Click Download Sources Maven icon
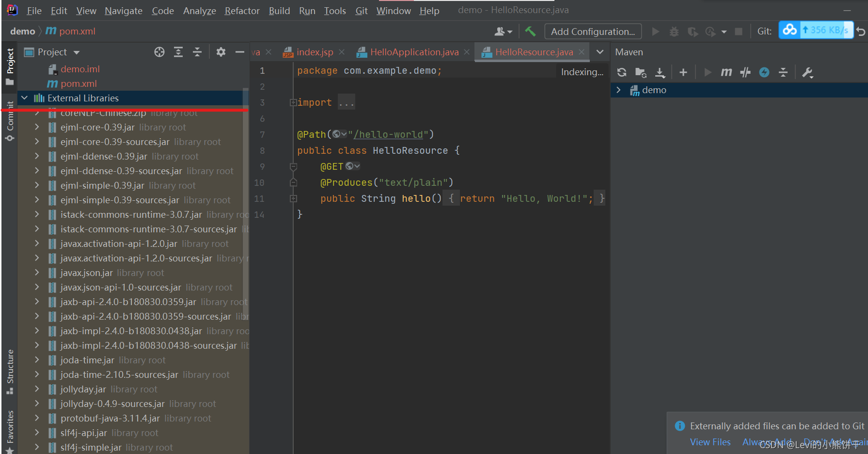This screenshot has width=868, height=454. tap(660, 72)
